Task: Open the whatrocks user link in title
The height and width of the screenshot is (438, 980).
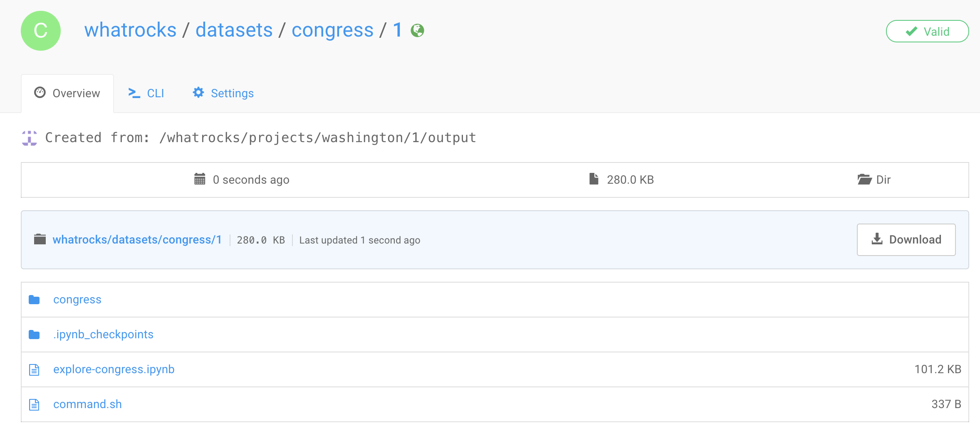Action: tap(131, 30)
